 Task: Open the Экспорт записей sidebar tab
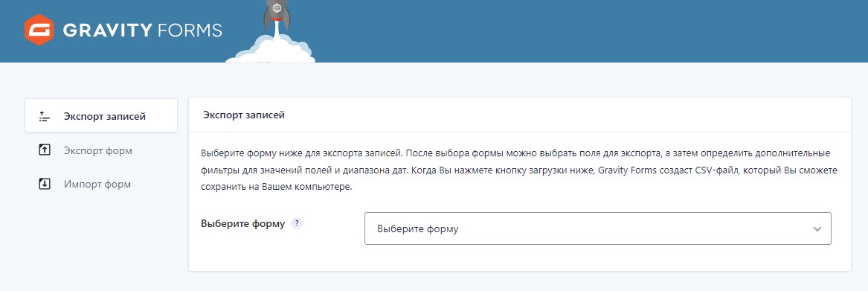pos(100,116)
